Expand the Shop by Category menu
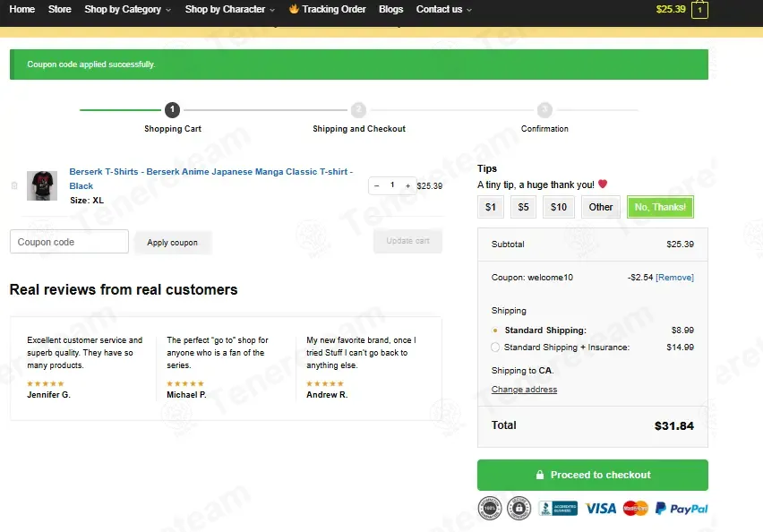Viewport: 763px width, 532px height. (127, 9)
